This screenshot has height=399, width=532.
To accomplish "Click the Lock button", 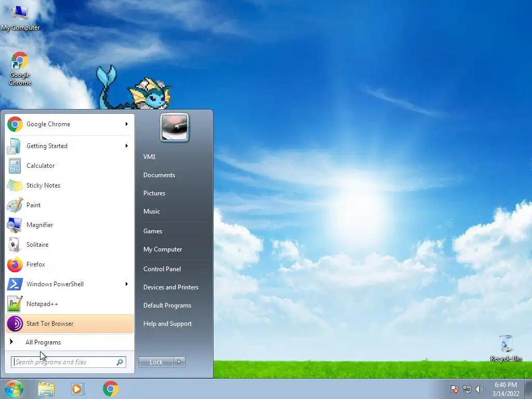I will click(156, 362).
